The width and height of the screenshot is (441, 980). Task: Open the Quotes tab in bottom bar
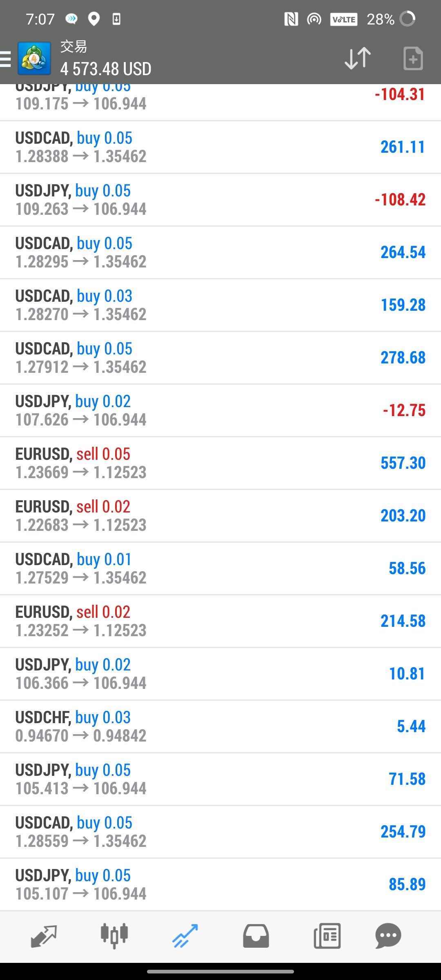point(44,936)
